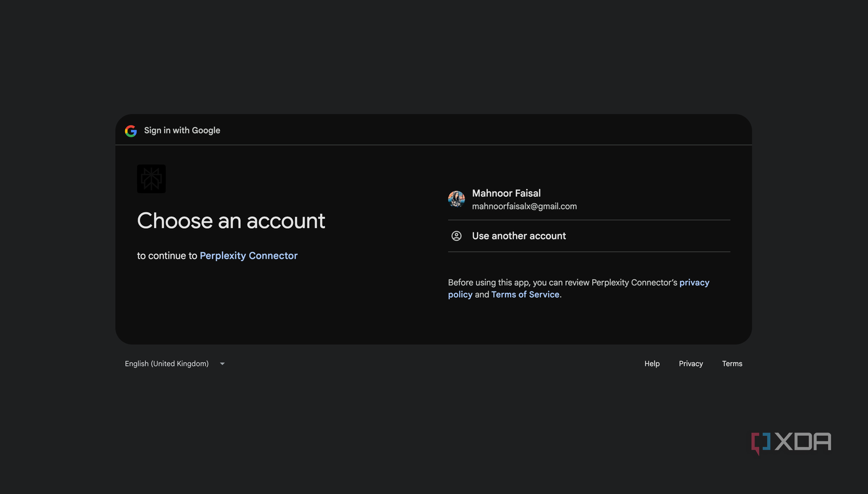Click the person icon beside Use another account
Viewport: 868px width, 494px height.
456,236
